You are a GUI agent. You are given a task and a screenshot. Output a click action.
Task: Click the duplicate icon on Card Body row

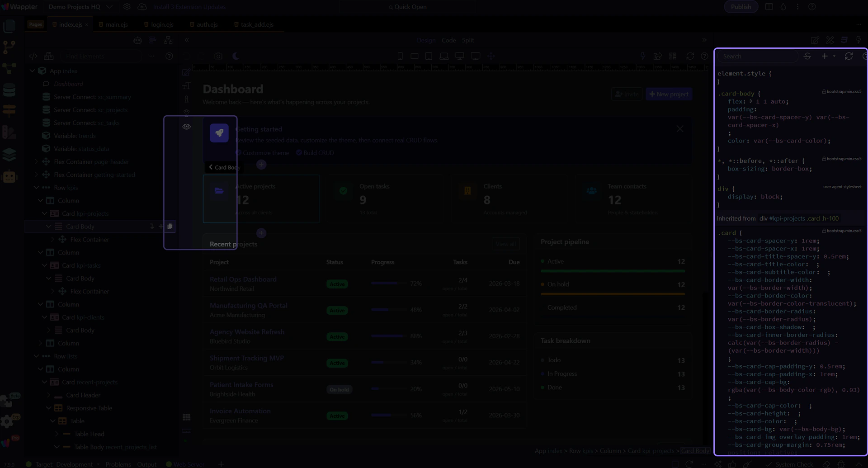[170, 227]
